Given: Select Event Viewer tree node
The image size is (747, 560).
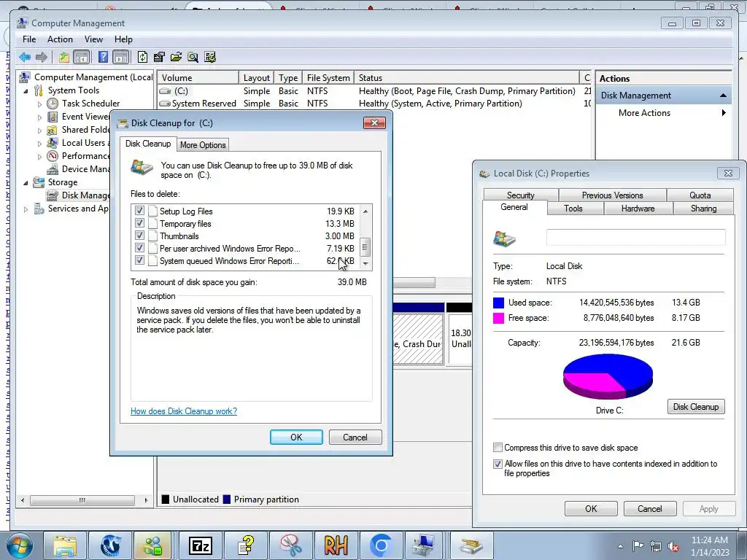Looking at the screenshot, I should coord(85,117).
